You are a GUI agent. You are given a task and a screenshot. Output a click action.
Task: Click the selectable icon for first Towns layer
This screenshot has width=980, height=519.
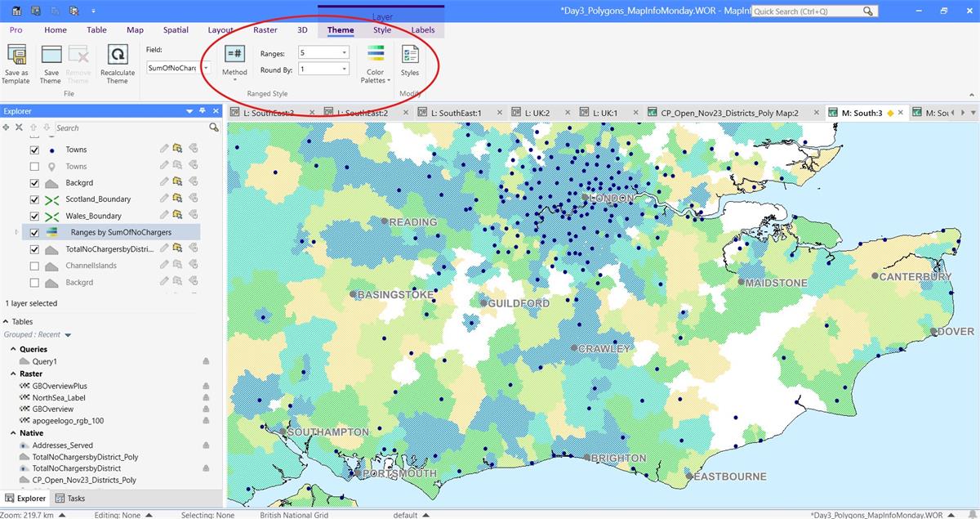[177, 150]
